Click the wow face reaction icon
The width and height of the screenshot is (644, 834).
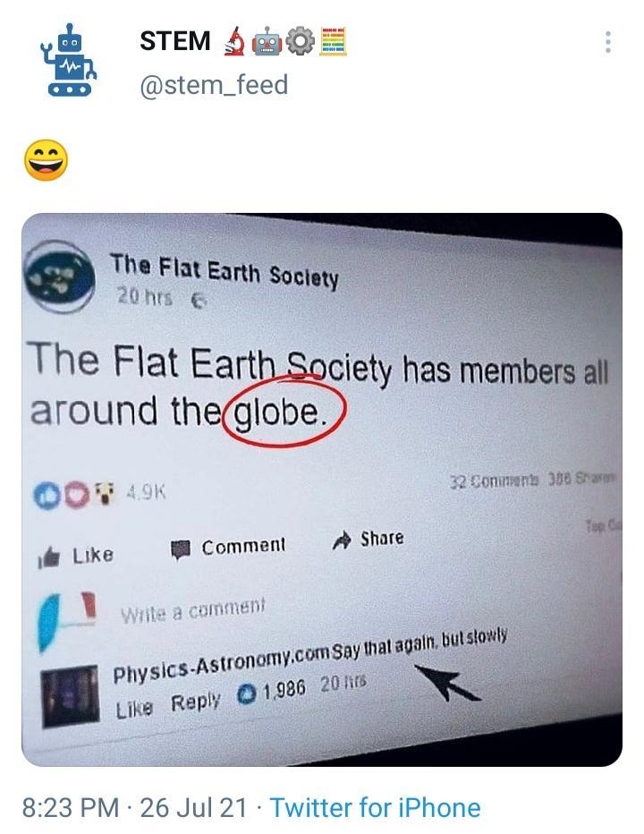click(106, 494)
